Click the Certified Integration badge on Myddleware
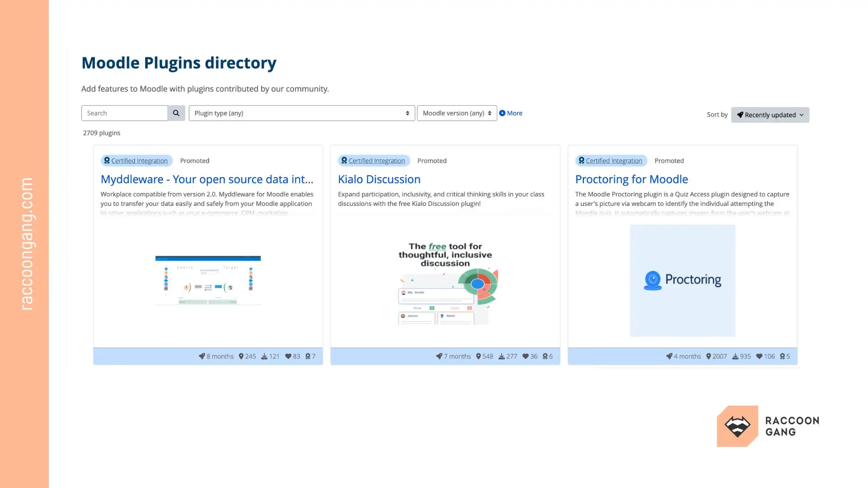This screenshot has height=488, width=868. 136,160
